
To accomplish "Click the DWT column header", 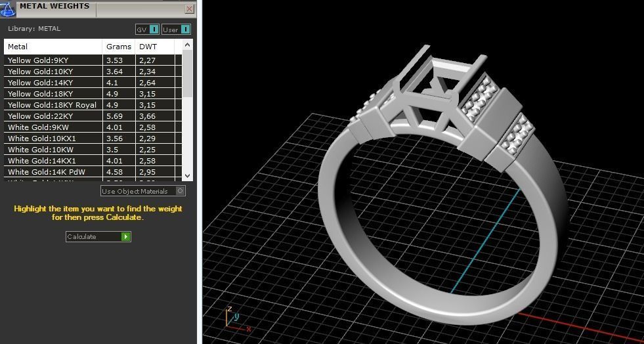I will coord(155,47).
